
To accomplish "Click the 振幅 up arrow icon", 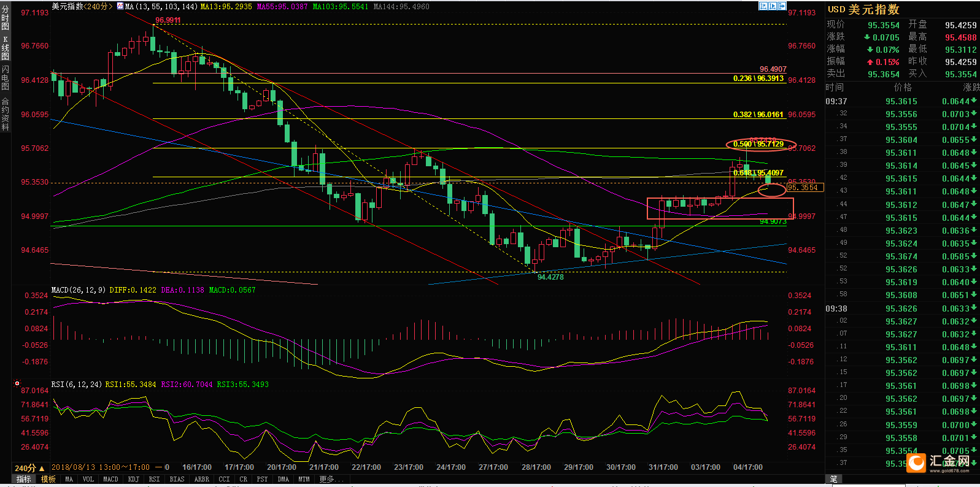I will pyautogui.click(x=870, y=62).
